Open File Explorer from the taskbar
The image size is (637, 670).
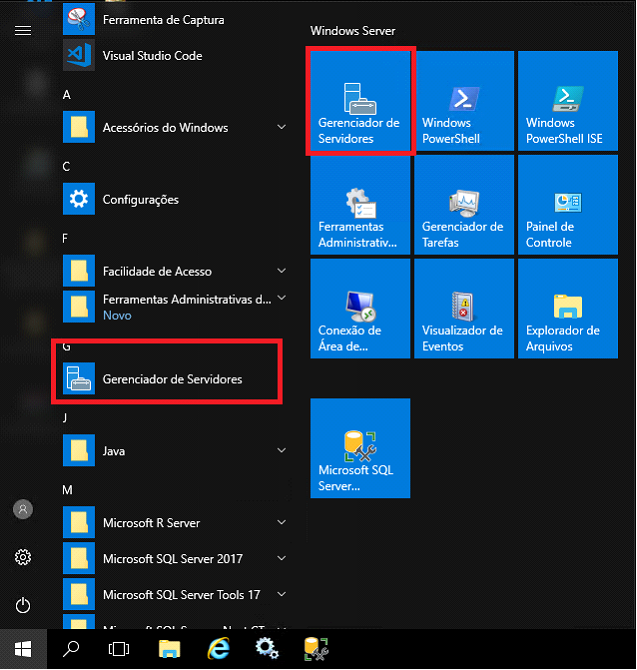tap(169, 649)
